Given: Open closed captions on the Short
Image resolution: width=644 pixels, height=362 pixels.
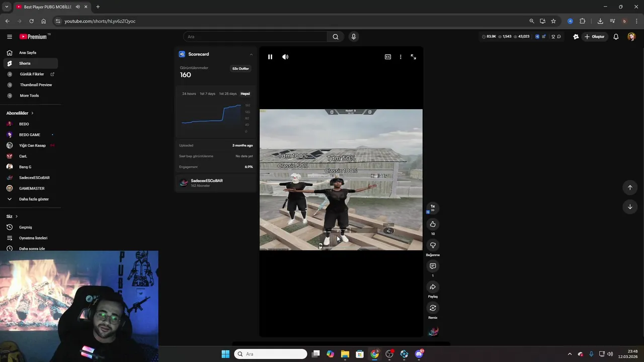Looking at the screenshot, I should click(388, 57).
